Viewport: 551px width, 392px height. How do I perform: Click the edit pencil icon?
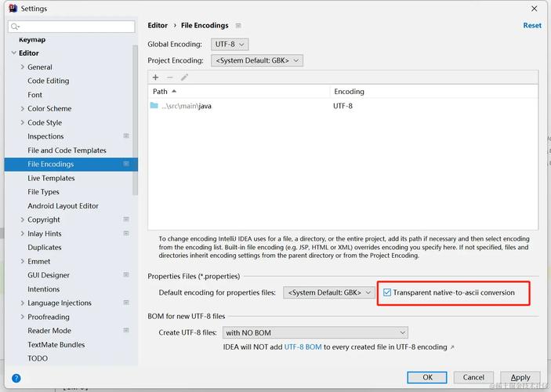pyautogui.click(x=185, y=77)
